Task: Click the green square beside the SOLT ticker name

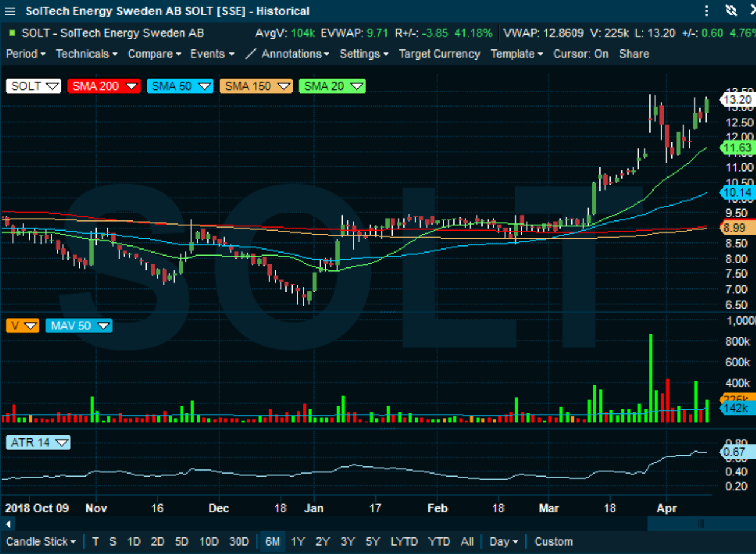Action: (12, 33)
